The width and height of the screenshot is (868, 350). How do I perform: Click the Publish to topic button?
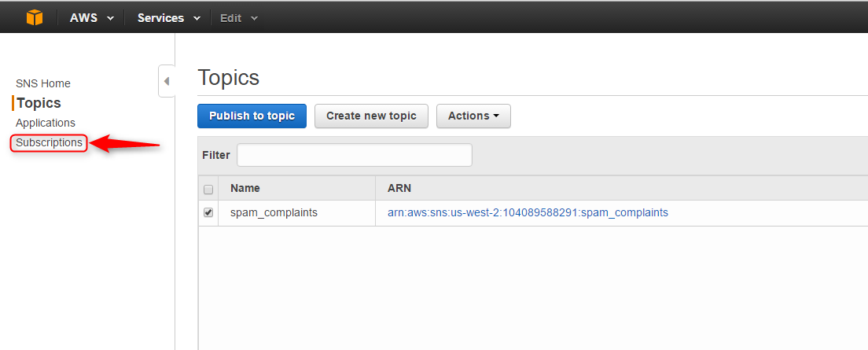[x=252, y=116]
